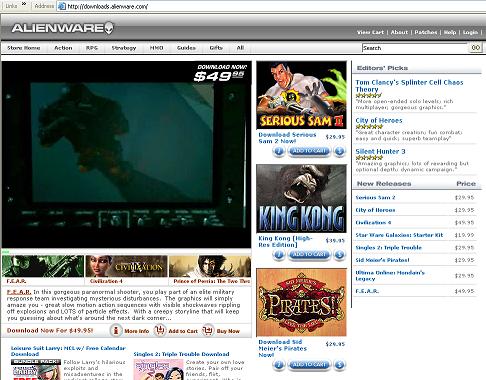Open the City of Heroes editors' pick
The height and width of the screenshot is (380, 486).
[x=379, y=120]
